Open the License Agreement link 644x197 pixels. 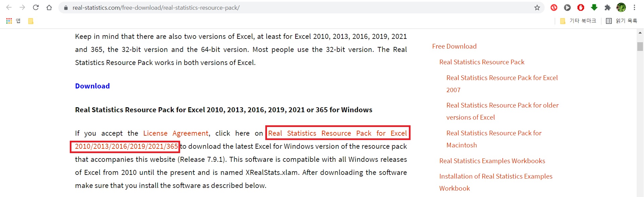[176, 133]
